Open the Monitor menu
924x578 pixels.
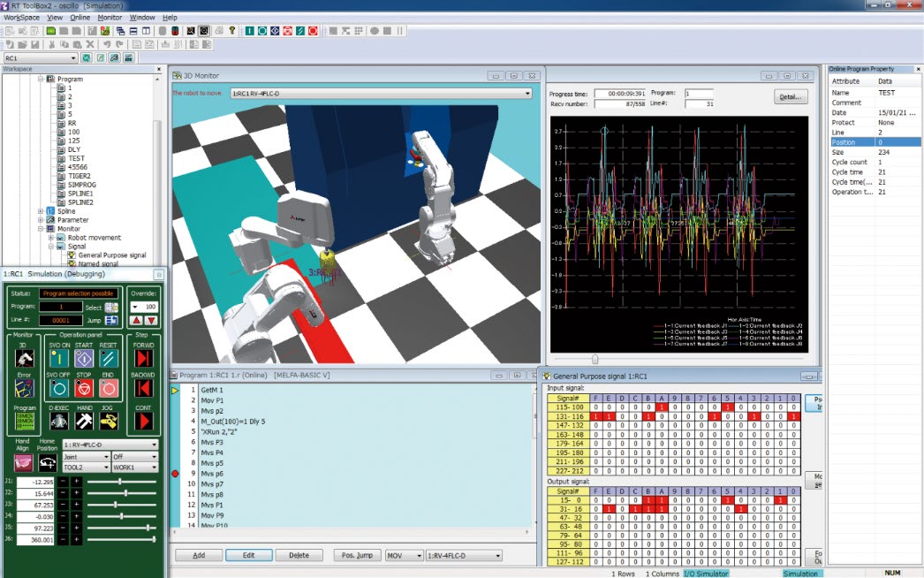click(110, 18)
